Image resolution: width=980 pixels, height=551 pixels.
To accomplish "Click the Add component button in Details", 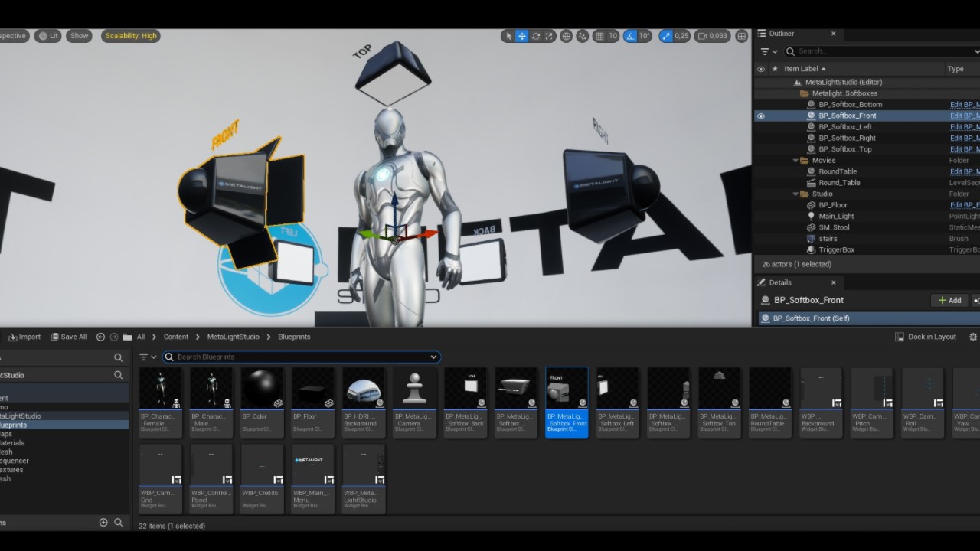I will click(949, 301).
